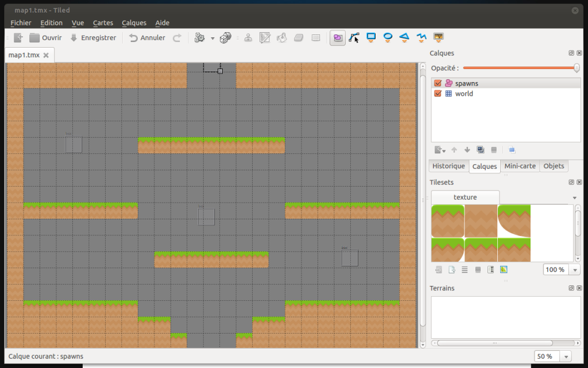Duplicate the selected layer
This screenshot has height=368, width=588.
click(x=481, y=150)
